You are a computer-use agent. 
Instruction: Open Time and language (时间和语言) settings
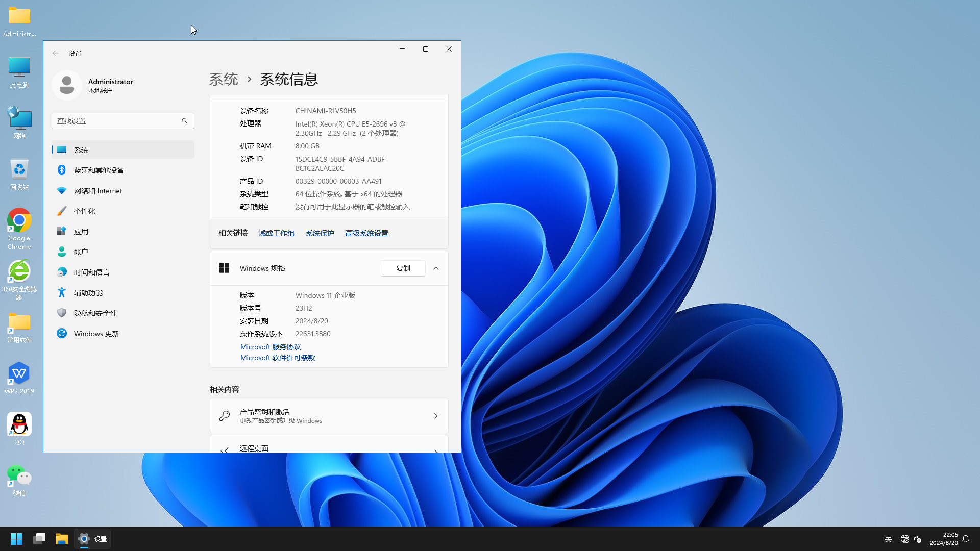coord(122,272)
